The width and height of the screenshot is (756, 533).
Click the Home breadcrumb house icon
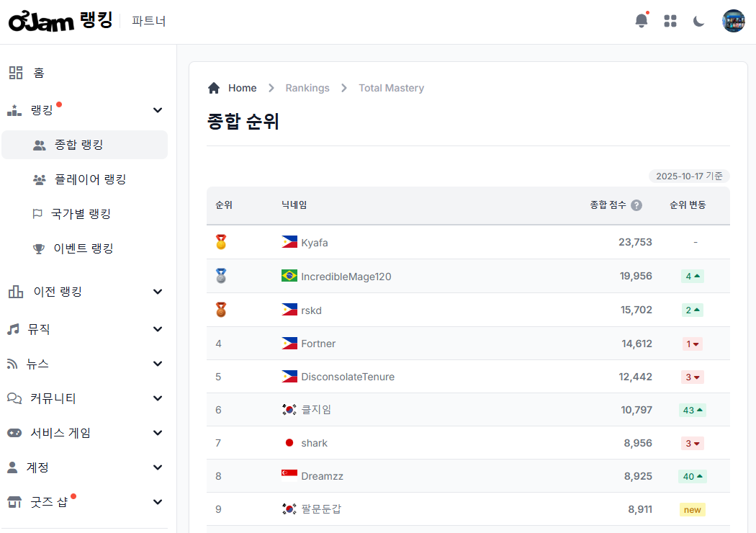click(x=214, y=88)
